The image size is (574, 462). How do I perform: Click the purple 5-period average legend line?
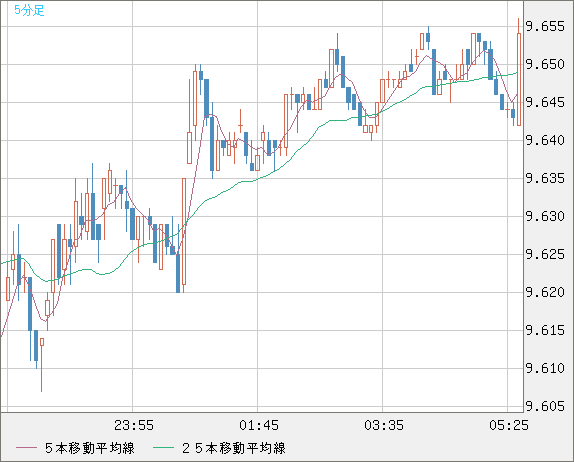tap(26, 448)
